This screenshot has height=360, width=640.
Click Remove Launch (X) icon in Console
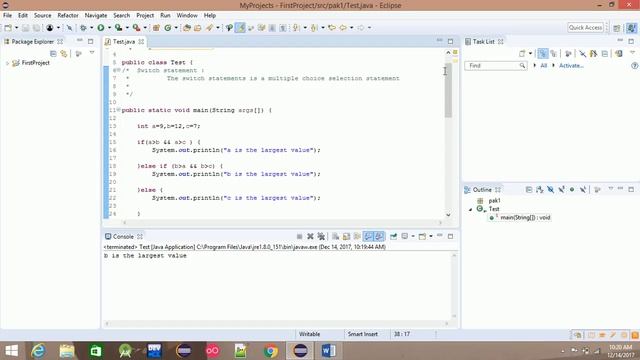(x=310, y=236)
